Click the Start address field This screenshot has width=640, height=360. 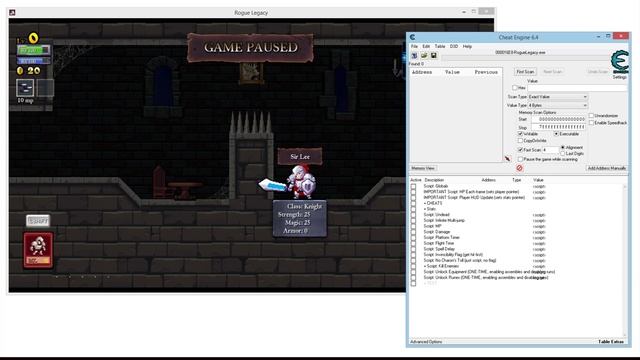pyautogui.click(x=559, y=119)
